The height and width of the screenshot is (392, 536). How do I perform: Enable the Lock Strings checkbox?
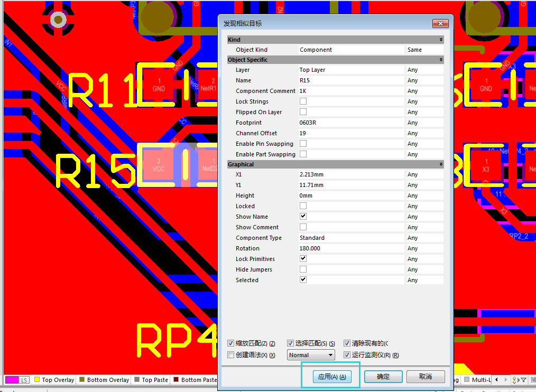pos(303,101)
